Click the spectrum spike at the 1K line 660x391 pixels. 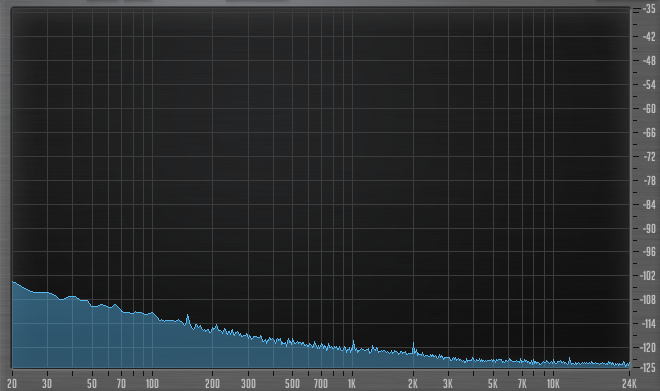(x=353, y=346)
